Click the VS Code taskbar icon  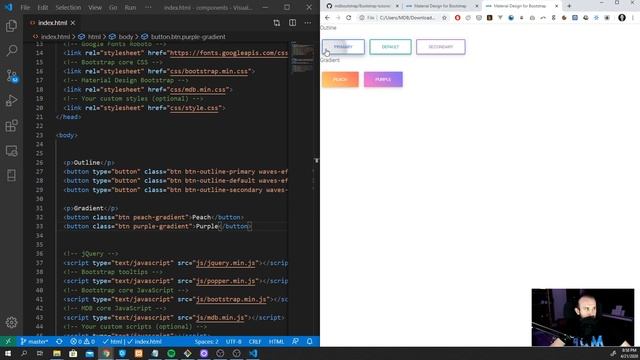coord(253,353)
